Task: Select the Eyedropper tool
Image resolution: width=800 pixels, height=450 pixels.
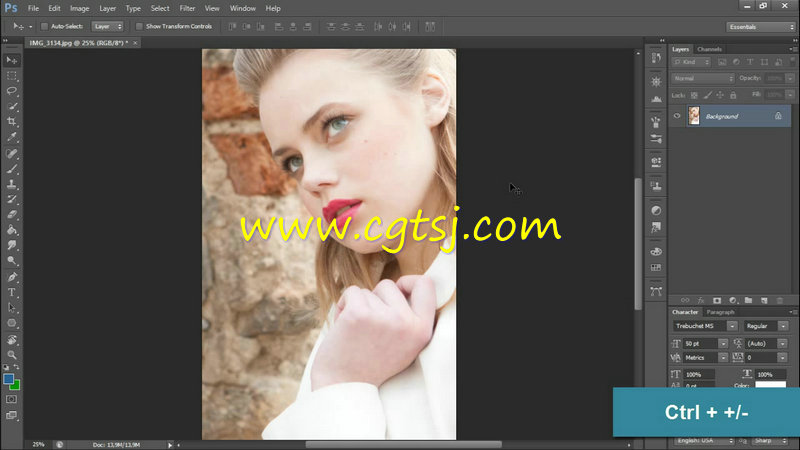Action: click(12, 137)
